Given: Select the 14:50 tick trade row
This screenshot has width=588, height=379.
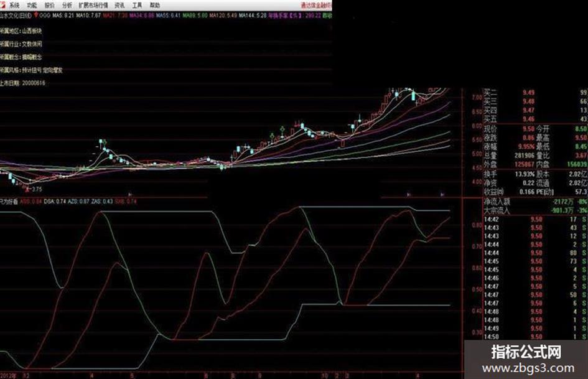Looking at the screenshot, I should 535,337.
